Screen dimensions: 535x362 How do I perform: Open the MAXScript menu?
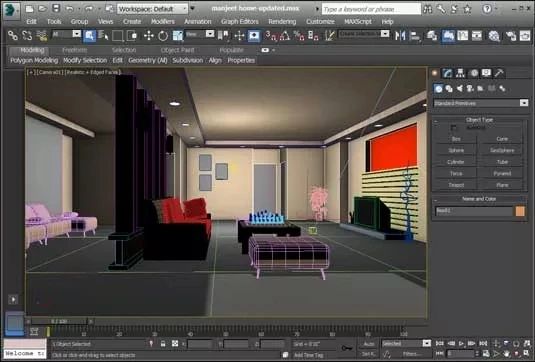[358, 21]
